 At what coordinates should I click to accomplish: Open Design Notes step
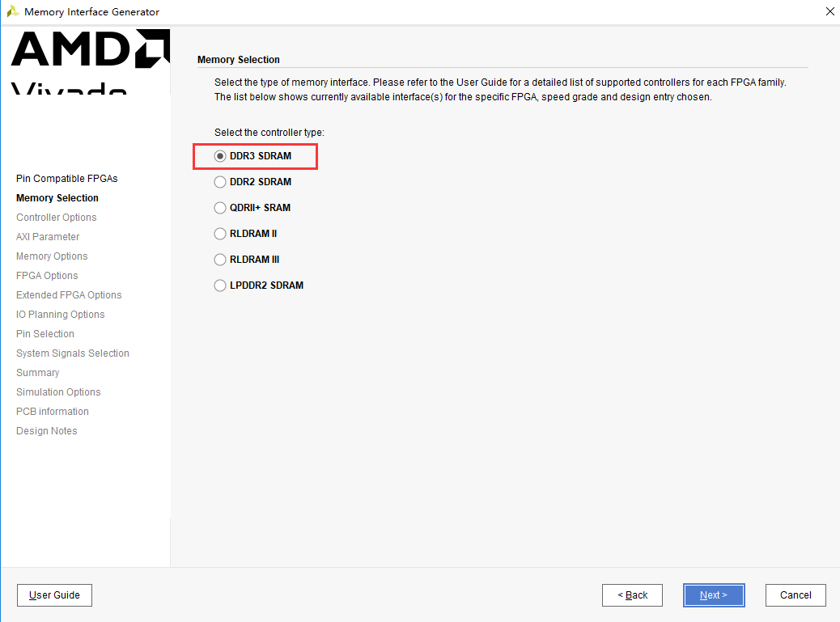click(47, 431)
